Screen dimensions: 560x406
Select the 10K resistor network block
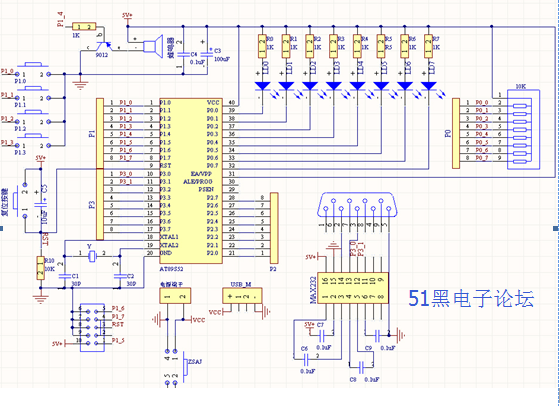pyautogui.click(x=522, y=130)
